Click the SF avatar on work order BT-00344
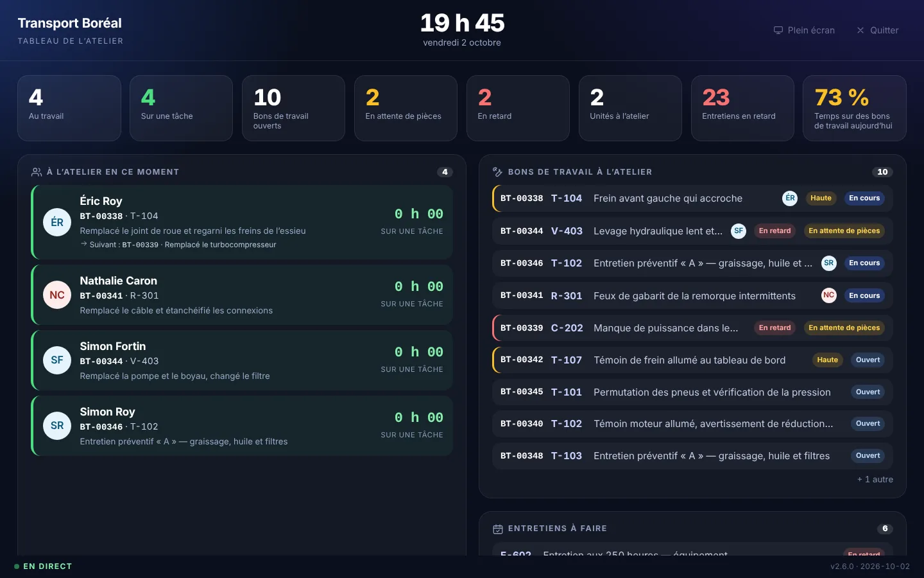The width and height of the screenshot is (924, 578). click(x=739, y=231)
